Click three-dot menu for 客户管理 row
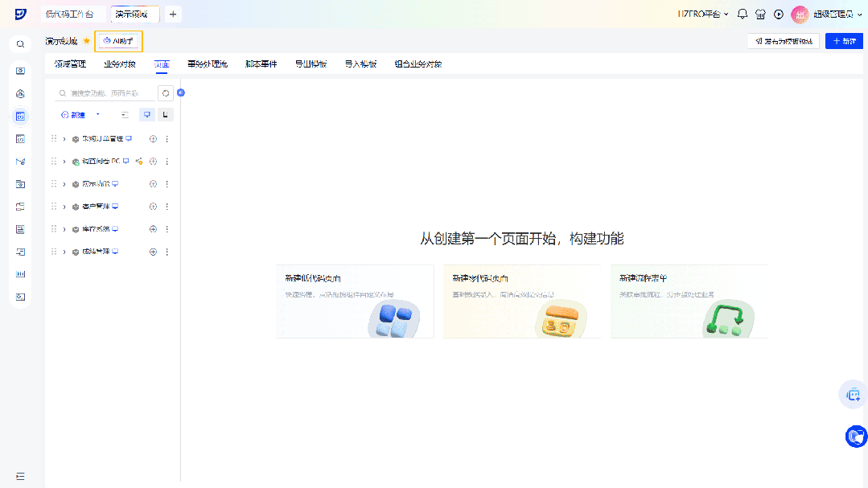Image resolution: width=868 pixels, height=488 pixels. pos(167,207)
